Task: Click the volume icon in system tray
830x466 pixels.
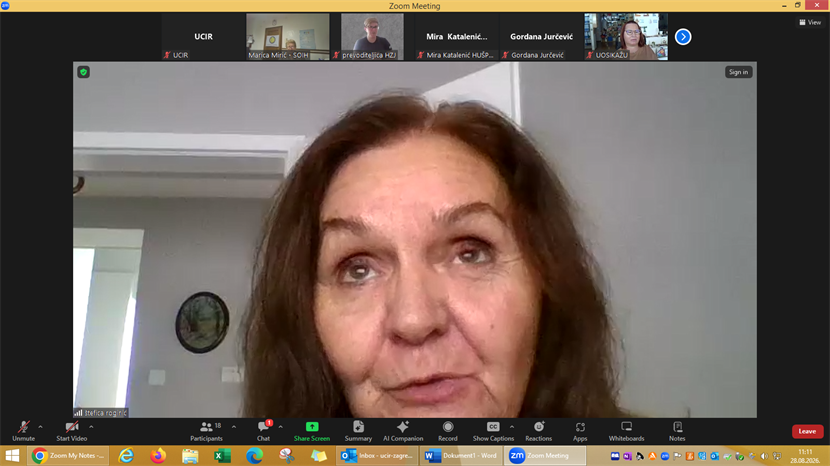Action: [764, 456]
